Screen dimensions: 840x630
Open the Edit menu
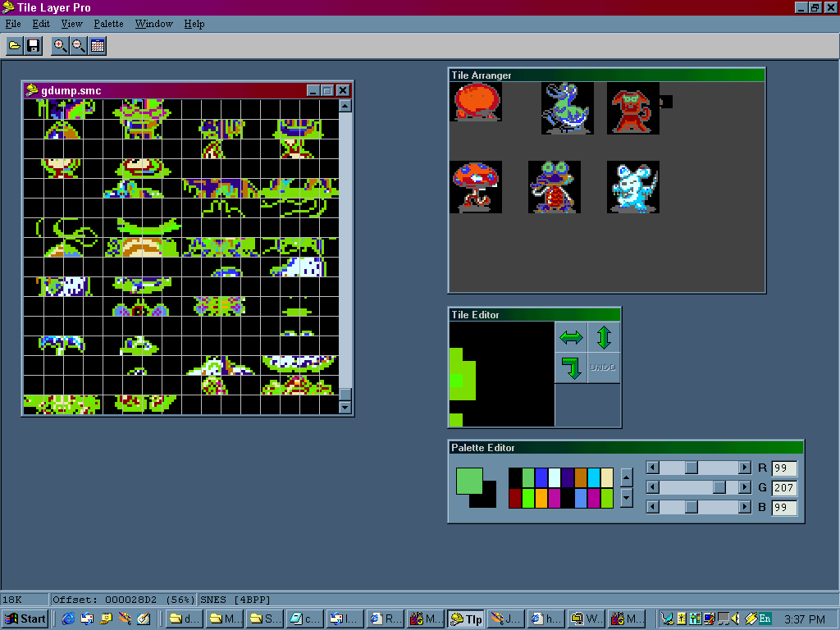[x=41, y=24]
